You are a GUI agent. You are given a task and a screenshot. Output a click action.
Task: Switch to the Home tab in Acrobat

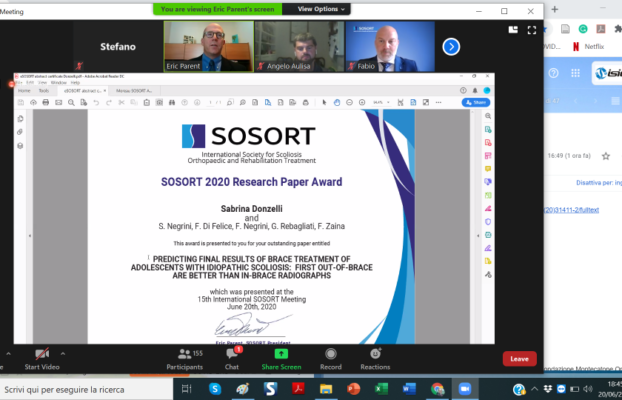pyautogui.click(x=24, y=91)
